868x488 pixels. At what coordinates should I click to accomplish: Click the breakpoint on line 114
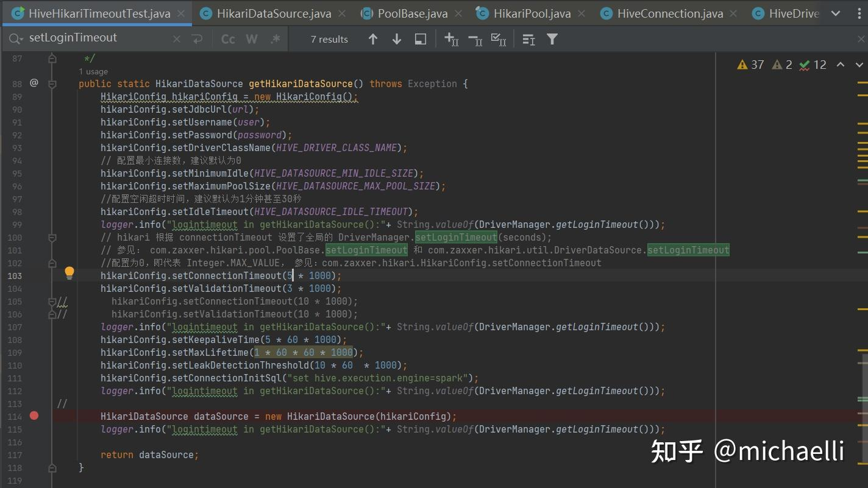tap(34, 416)
